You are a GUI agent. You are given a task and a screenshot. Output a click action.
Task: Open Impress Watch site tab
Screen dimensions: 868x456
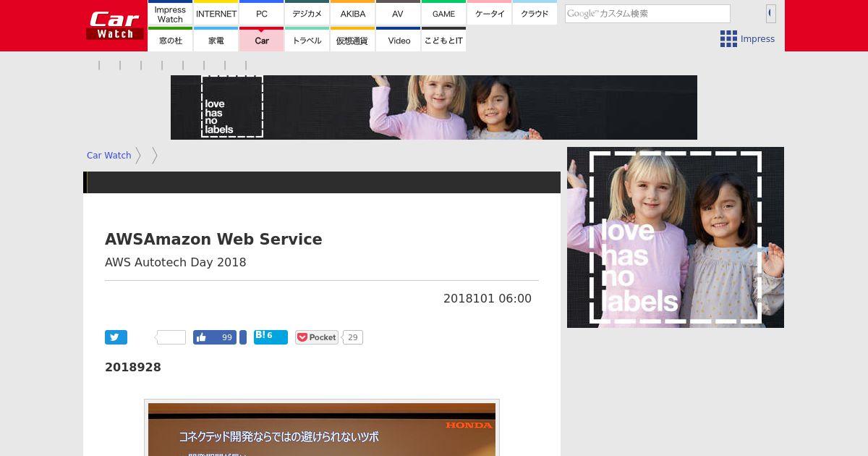tap(170, 14)
